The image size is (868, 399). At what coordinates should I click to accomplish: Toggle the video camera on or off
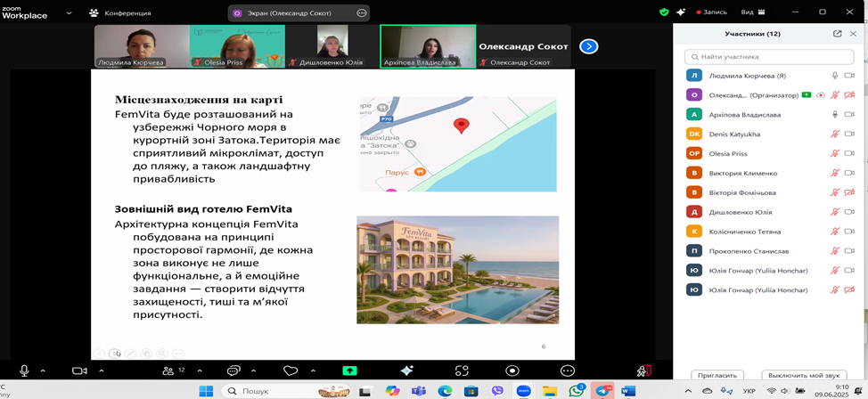[78, 370]
